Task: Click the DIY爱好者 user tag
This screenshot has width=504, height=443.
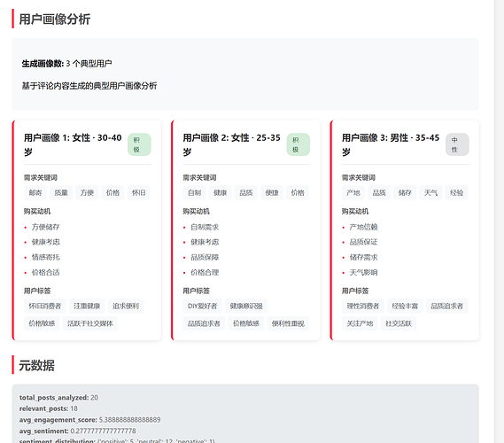Action: [202, 306]
